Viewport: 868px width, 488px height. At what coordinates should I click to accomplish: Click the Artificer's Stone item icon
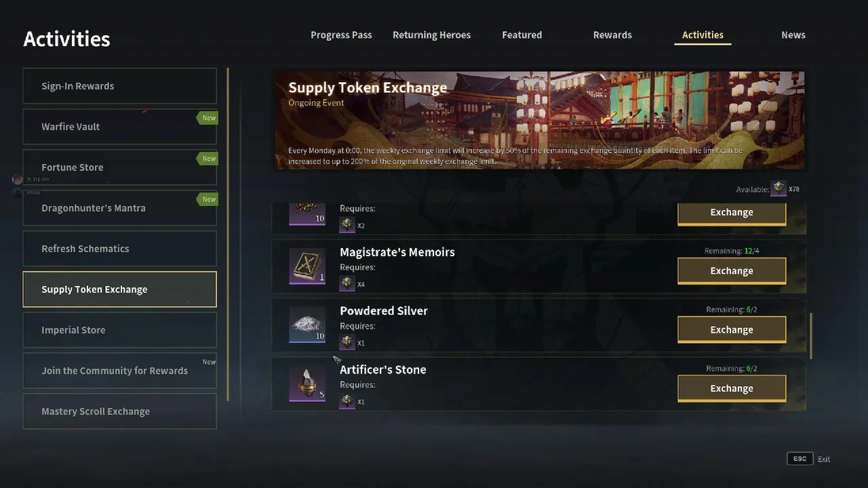[x=307, y=384]
